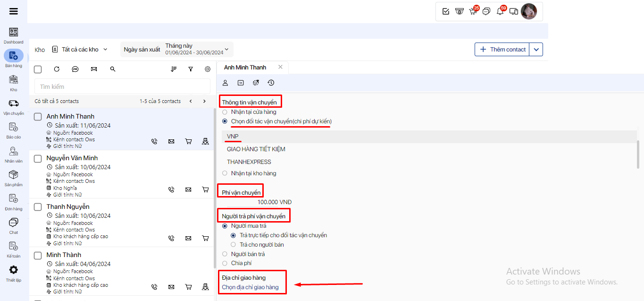Open the shopping cart in top bar
Screen dimensions: 644x301
473,11
